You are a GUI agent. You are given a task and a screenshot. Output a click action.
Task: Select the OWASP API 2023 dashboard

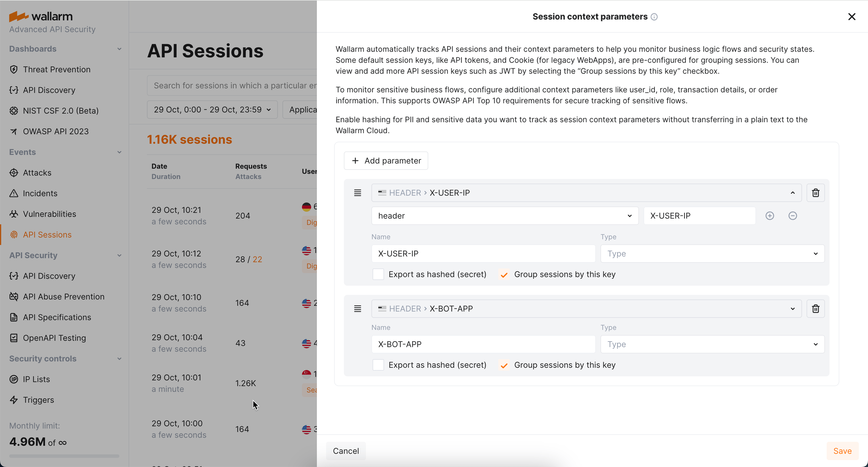click(x=56, y=131)
